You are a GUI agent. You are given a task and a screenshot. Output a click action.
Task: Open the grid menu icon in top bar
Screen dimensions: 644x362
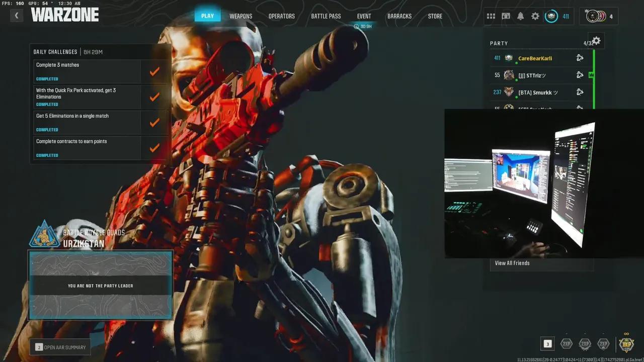(491, 16)
